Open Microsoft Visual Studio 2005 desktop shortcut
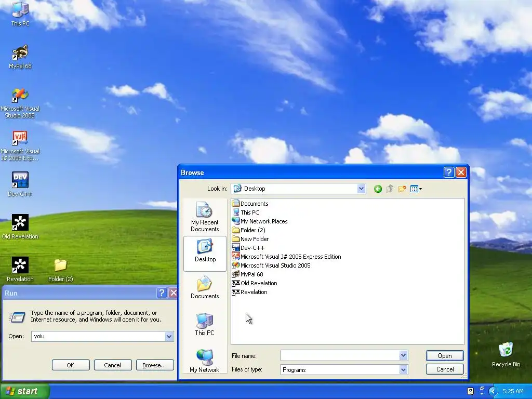Image resolution: width=532 pixels, height=399 pixels. (x=20, y=103)
